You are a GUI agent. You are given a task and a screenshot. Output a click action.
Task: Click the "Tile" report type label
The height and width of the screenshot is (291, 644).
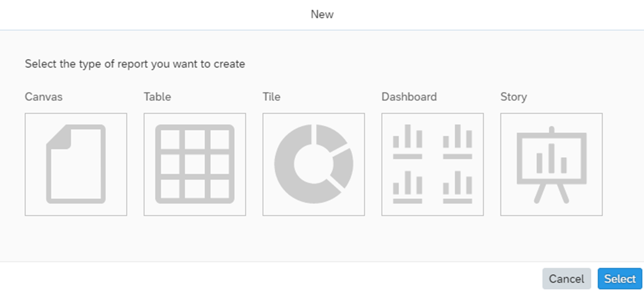271,97
